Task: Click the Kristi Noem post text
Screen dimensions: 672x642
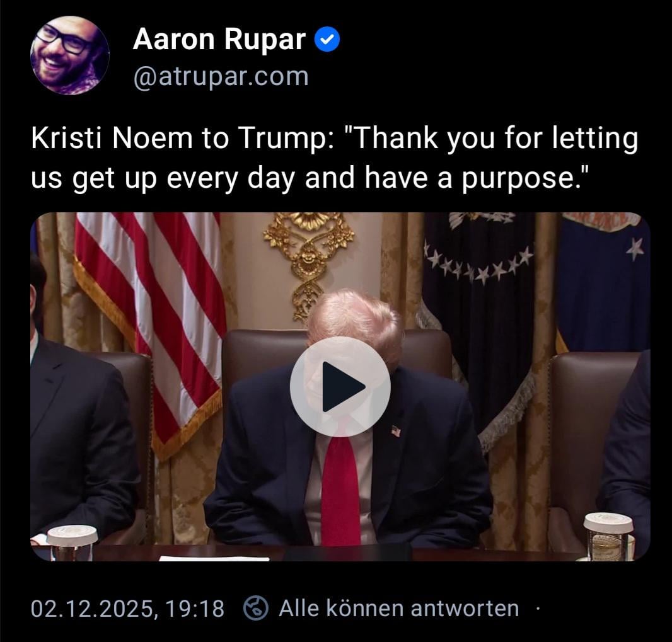Action: click(335, 158)
